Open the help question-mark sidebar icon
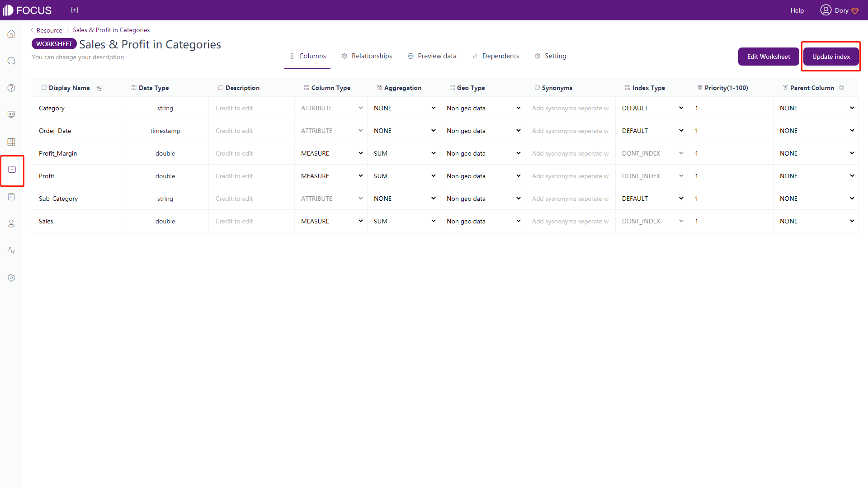 (12, 88)
